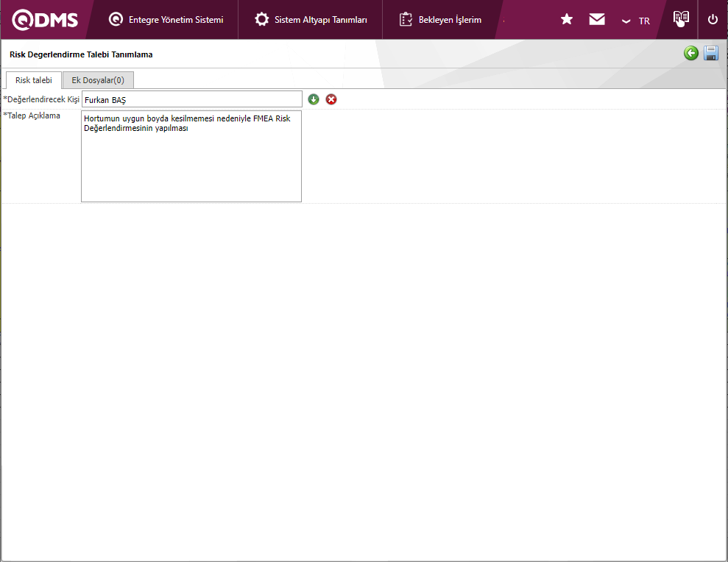Image resolution: width=728 pixels, height=562 pixels.
Task: Open Sistem Altyapı Tanımları menu
Action: click(311, 19)
